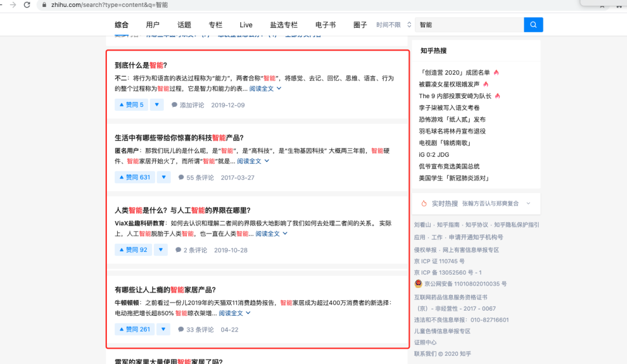Go forward with browser arrow icon
Viewport: 627px width, 364px height.
(x=13, y=5)
